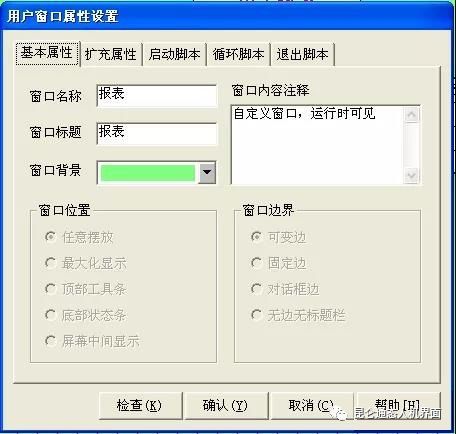Switch to the 扩充属性 tab
Image resolution: width=456 pixels, height=434 pixels.
tap(111, 54)
